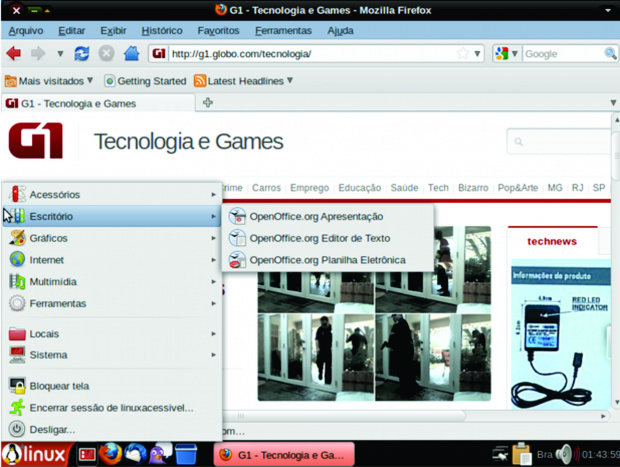The height and width of the screenshot is (467, 620).
Task: Choose Bloquear tela in the start menu
Action: 112,386
